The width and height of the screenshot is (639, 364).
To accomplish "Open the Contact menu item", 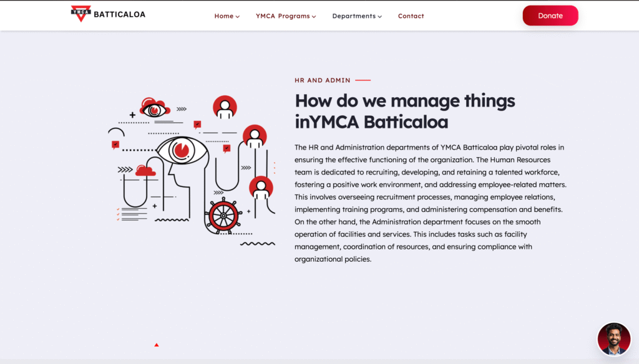I will point(411,16).
